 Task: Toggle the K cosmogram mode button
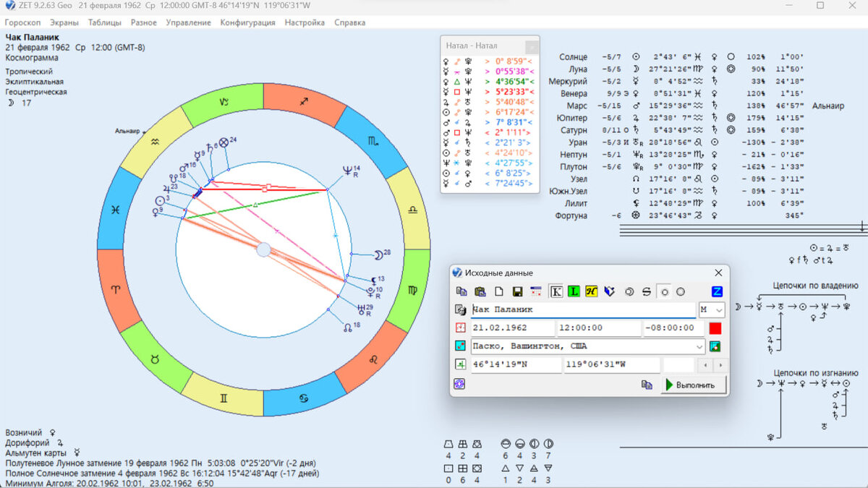(556, 291)
